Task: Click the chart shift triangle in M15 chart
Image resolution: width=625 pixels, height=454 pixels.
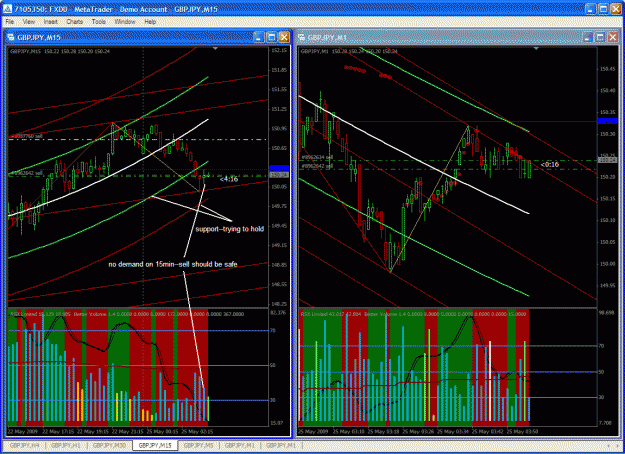Action: (215, 49)
